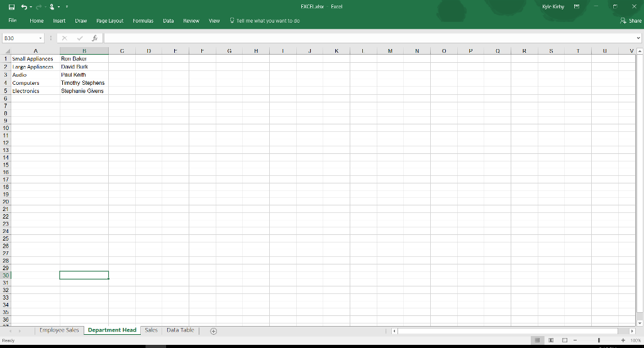The height and width of the screenshot is (348, 644).
Task: Undo the last action
Action: point(24,7)
